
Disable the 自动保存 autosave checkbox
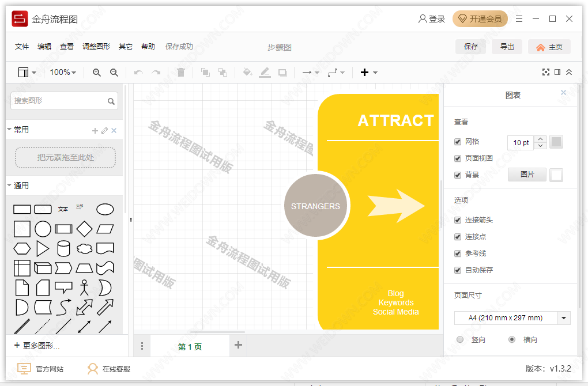pyautogui.click(x=458, y=270)
